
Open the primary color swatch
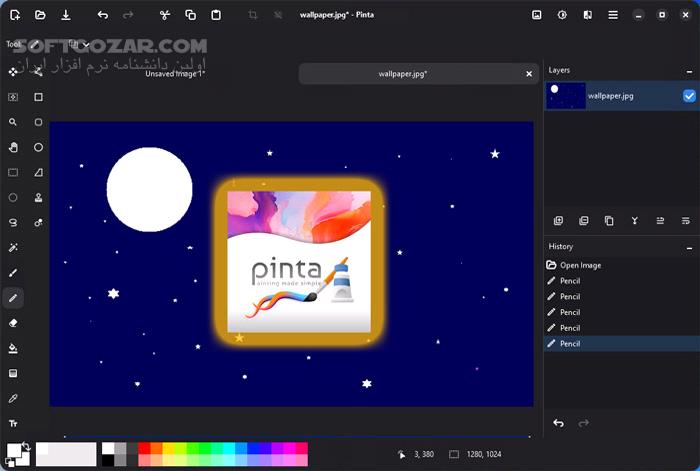pyautogui.click(x=13, y=450)
